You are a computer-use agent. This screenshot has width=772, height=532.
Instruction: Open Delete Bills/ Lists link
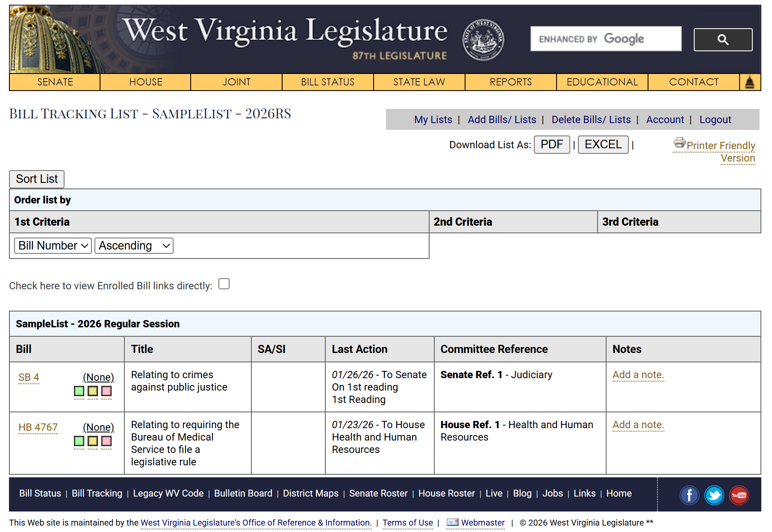591,120
